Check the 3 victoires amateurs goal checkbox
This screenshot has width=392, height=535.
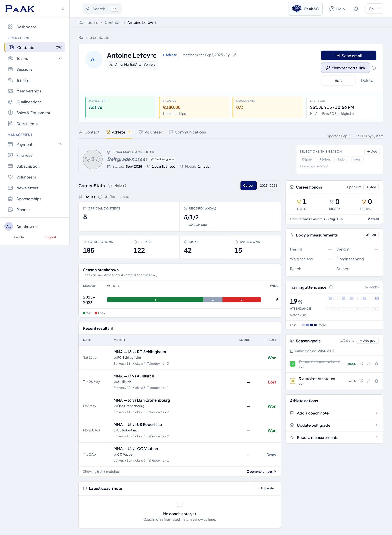tap(293, 381)
